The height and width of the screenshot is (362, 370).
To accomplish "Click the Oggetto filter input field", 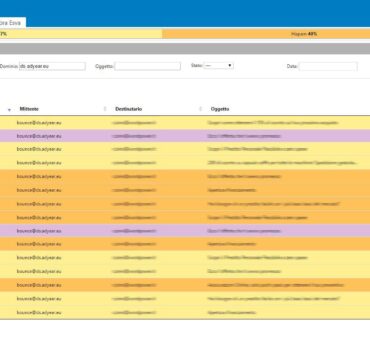I will click(x=147, y=66).
